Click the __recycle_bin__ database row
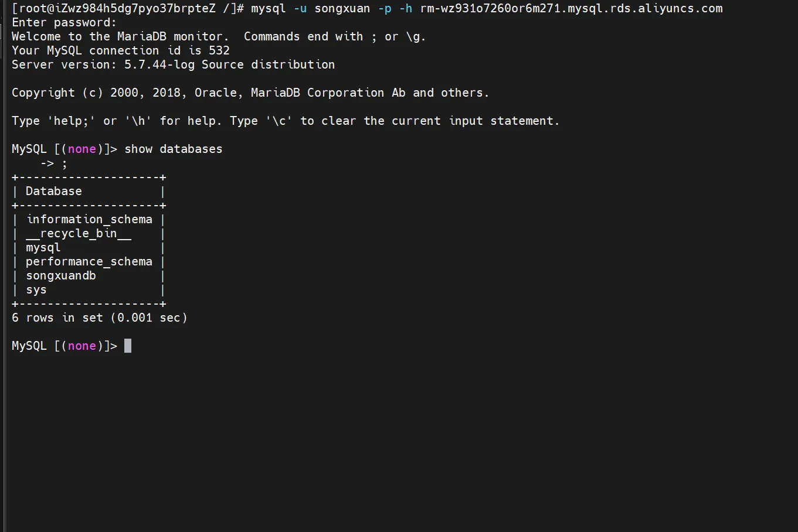This screenshot has width=798, height=532. [79, 233]
